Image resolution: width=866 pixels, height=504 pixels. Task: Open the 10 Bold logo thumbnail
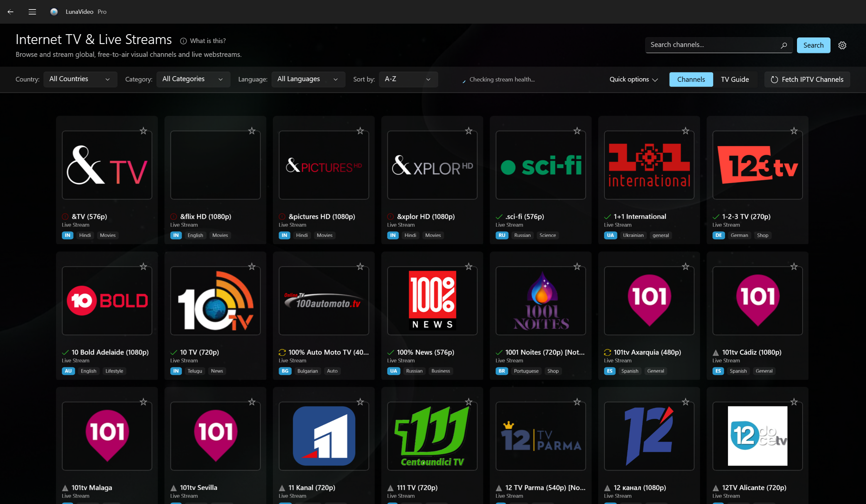point(107,301)
